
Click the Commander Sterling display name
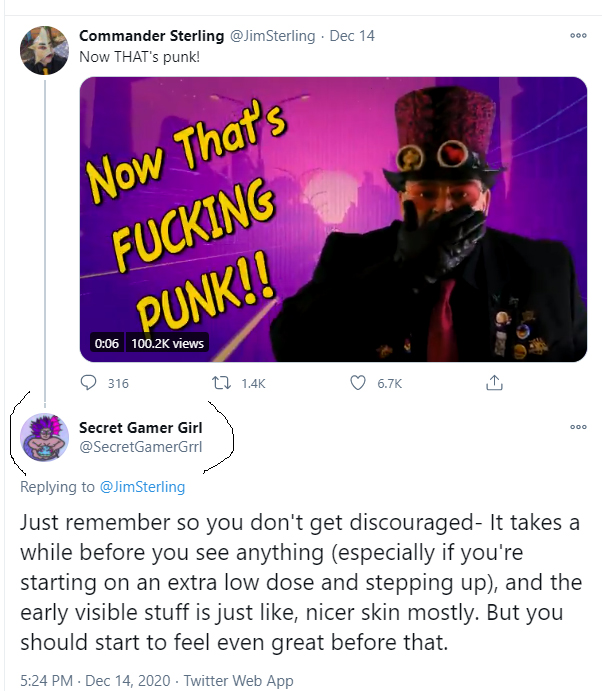(x=152, y=36)
